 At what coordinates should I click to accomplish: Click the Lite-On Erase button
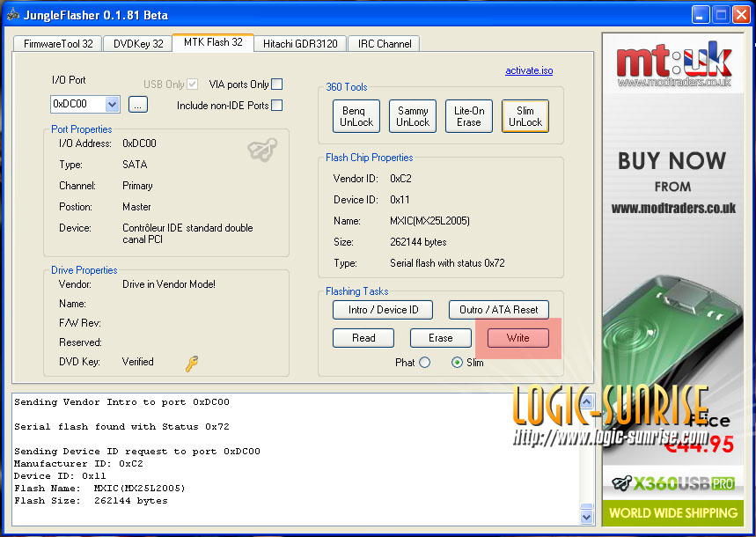tap(468, 116)
